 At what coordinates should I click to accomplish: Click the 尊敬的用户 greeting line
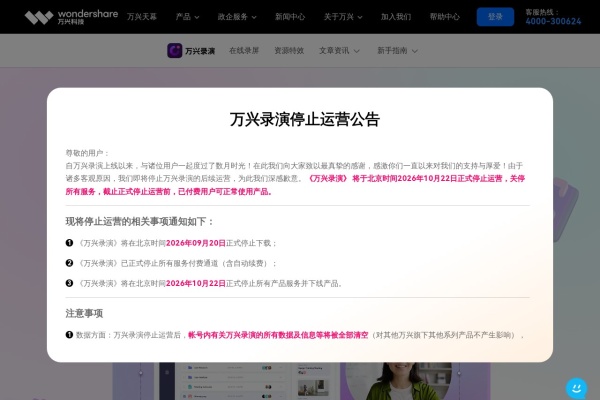coord(87,153)
